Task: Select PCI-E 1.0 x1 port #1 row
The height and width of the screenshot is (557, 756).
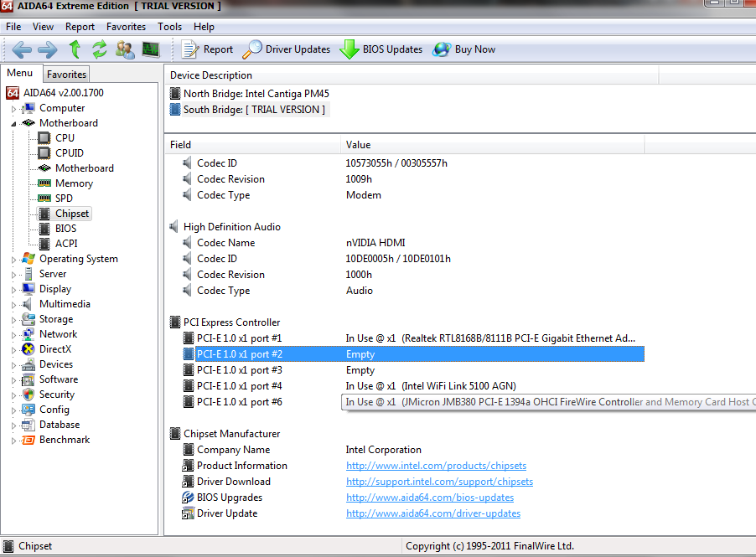Action: click(x=413, y=338)
